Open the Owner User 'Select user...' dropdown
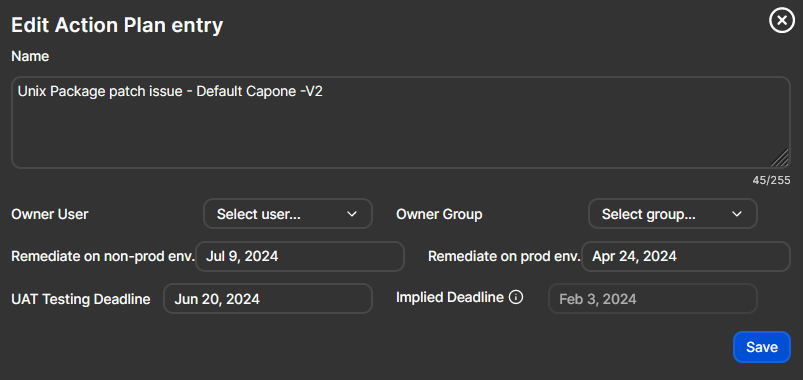This screenshot has height=380, width=803. pyautogui.click(x=288, y=214)
